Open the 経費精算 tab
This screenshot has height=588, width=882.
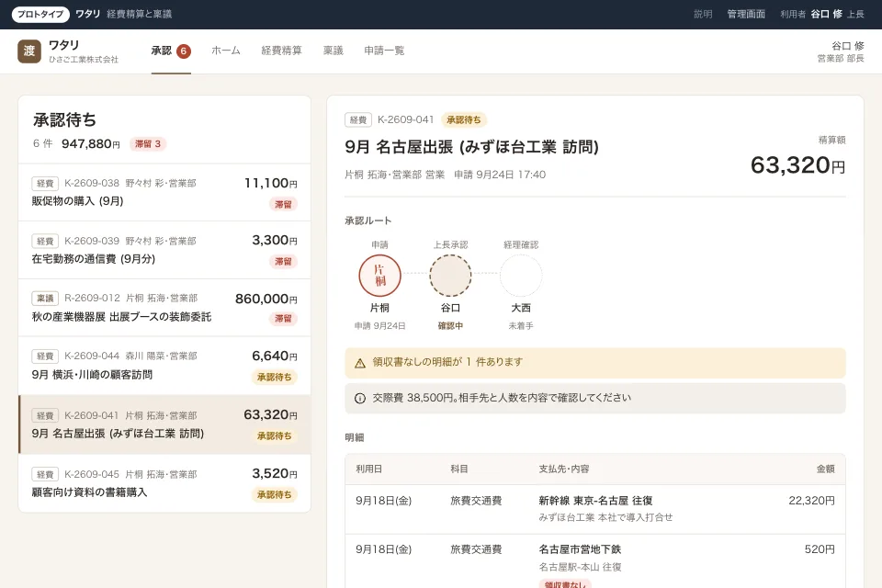point(281,51)
